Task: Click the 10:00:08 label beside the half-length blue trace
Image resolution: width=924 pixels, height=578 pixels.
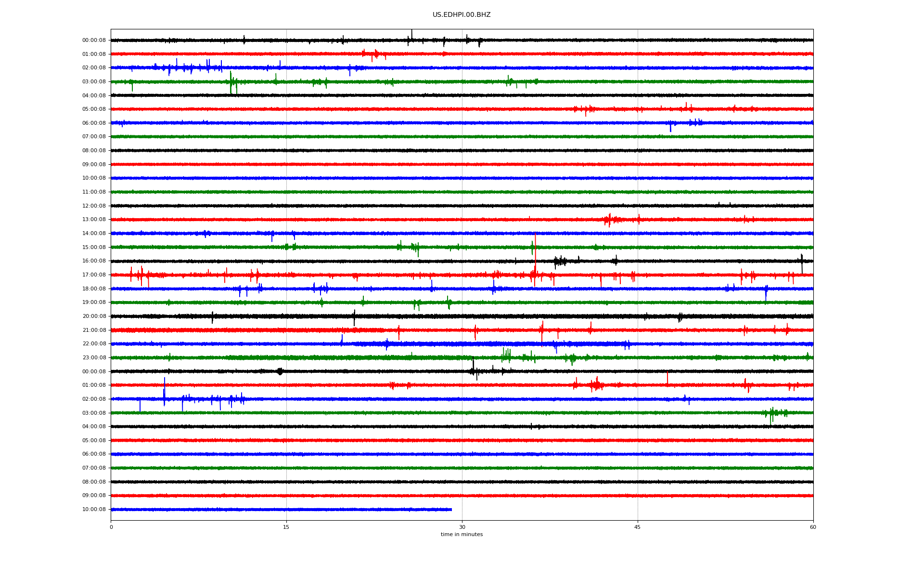Action: (x=94, y=510)
